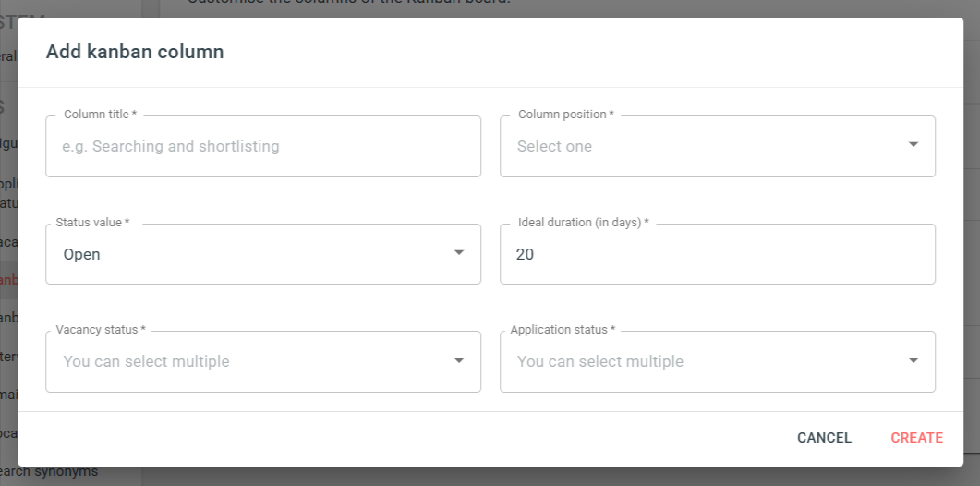Click the Status value dropdown arrow icon

coord(459,252)
